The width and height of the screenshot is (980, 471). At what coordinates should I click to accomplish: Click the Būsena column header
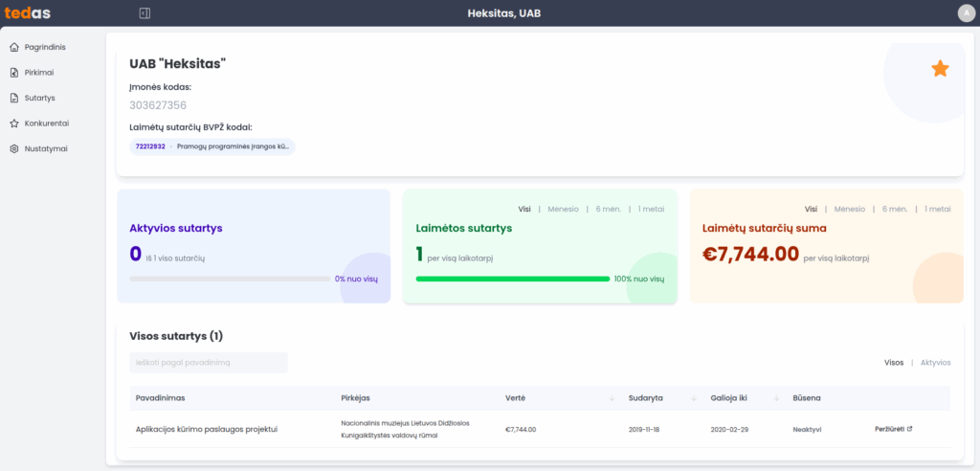(806, 398)
